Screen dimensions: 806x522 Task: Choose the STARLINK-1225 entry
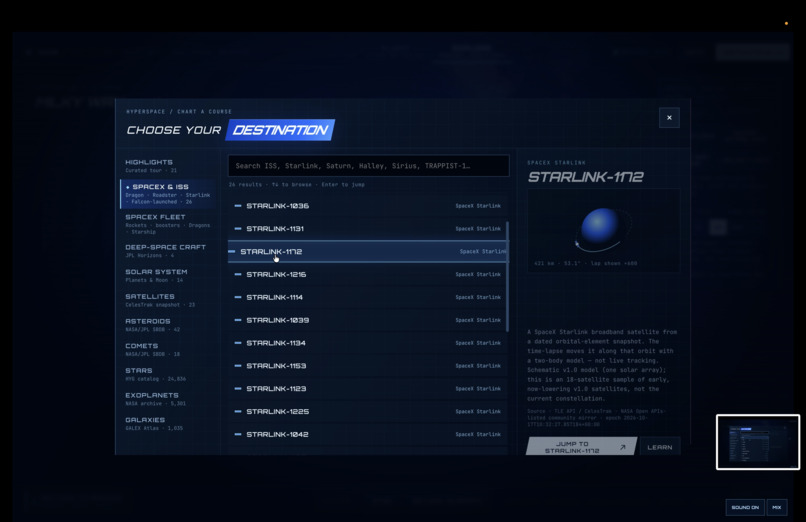(367, 412)
